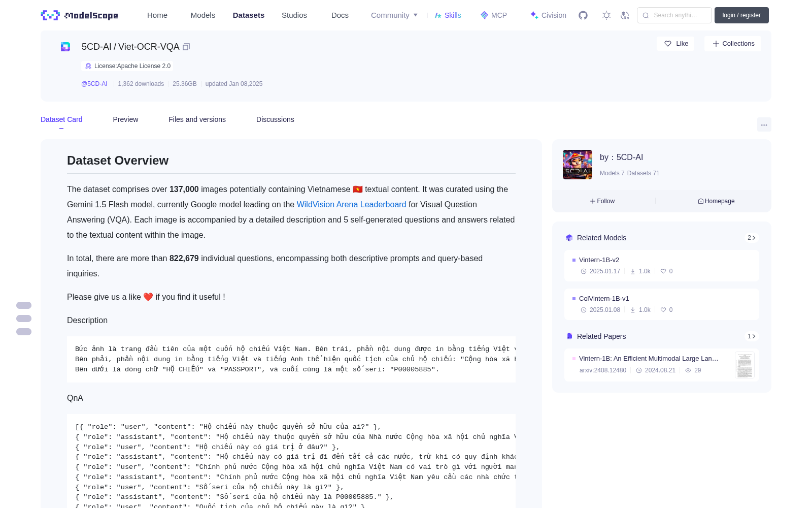Follow the 5CD-AI organization

[602, 201]
